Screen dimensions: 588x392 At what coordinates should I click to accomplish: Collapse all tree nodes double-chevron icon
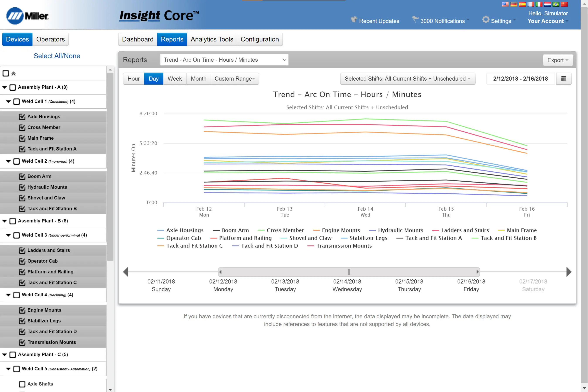pos(14,74)
